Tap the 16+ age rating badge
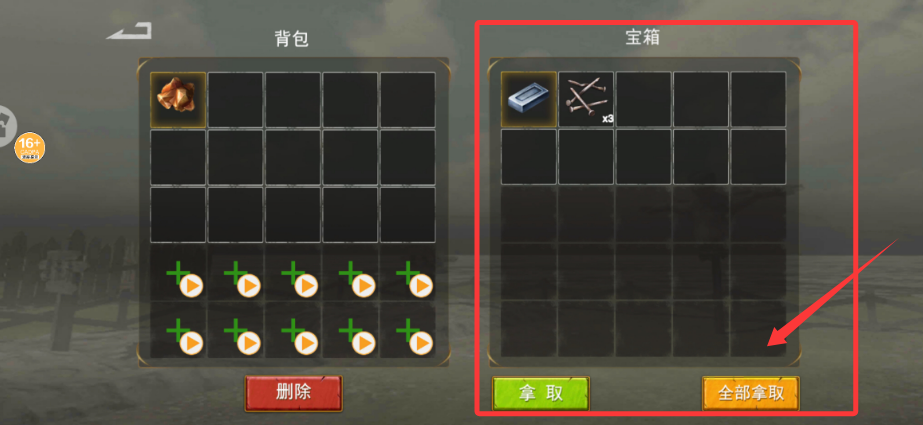The width and height of the screenshot is (923, 425). point(29,148)
